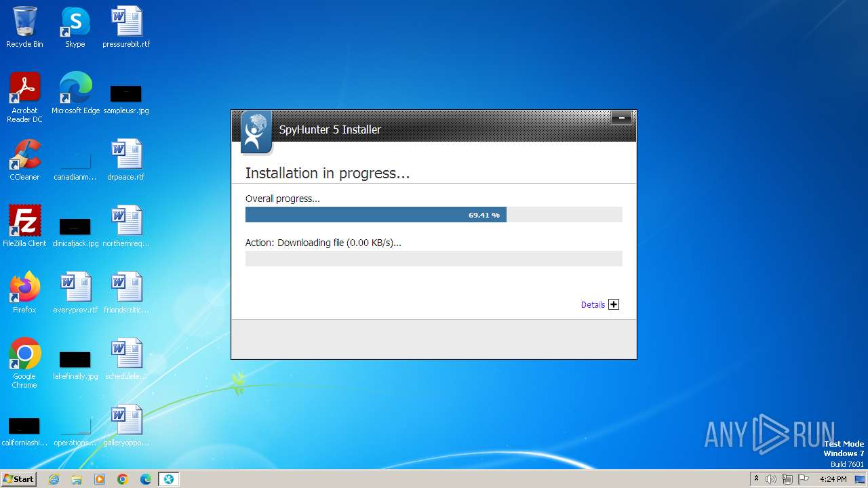Screen dimensions: 868x488
Task: Select galleryoppo... document icon
Action: (x=126, y=426)
